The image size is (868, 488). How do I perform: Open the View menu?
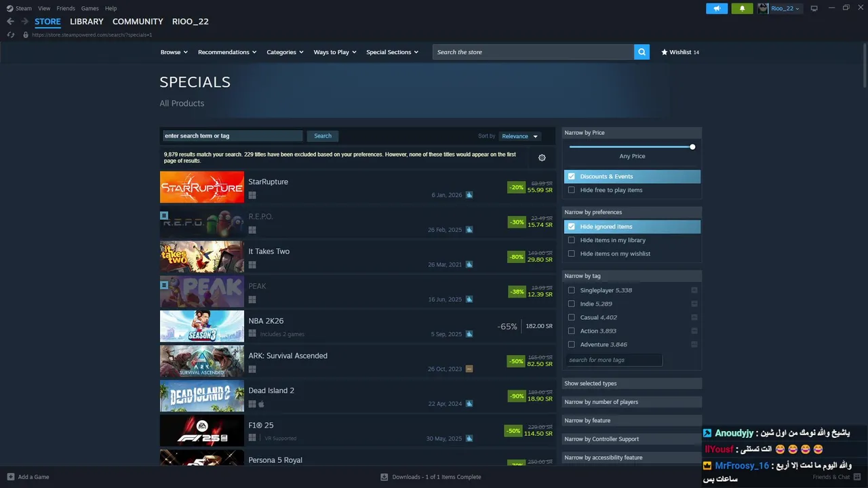coord(44,8)
